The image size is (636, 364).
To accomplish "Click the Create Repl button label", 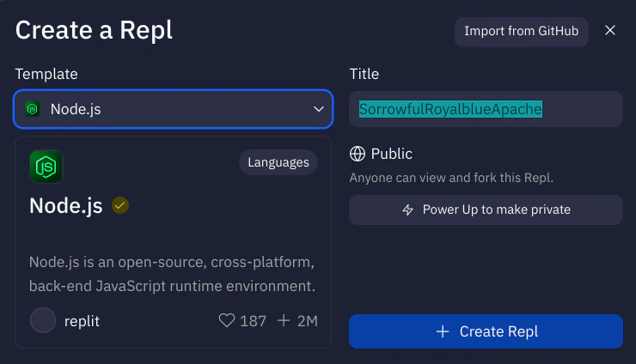I will tap(498, 331).
